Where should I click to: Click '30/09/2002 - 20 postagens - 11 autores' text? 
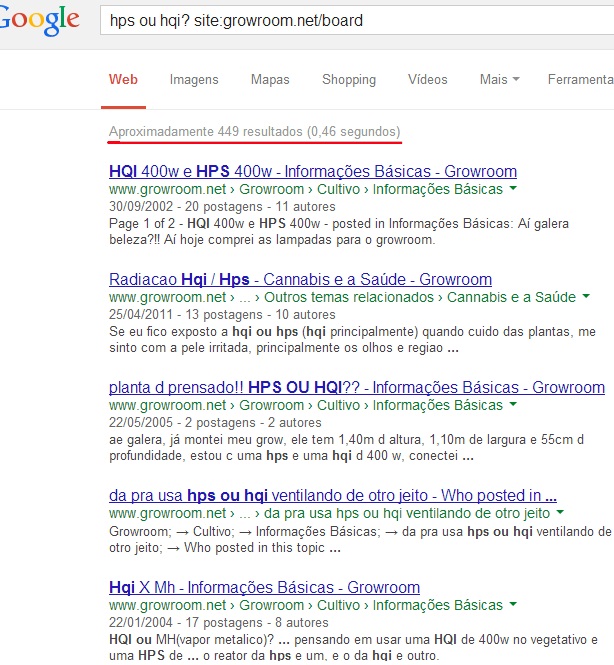pos(222,207)
